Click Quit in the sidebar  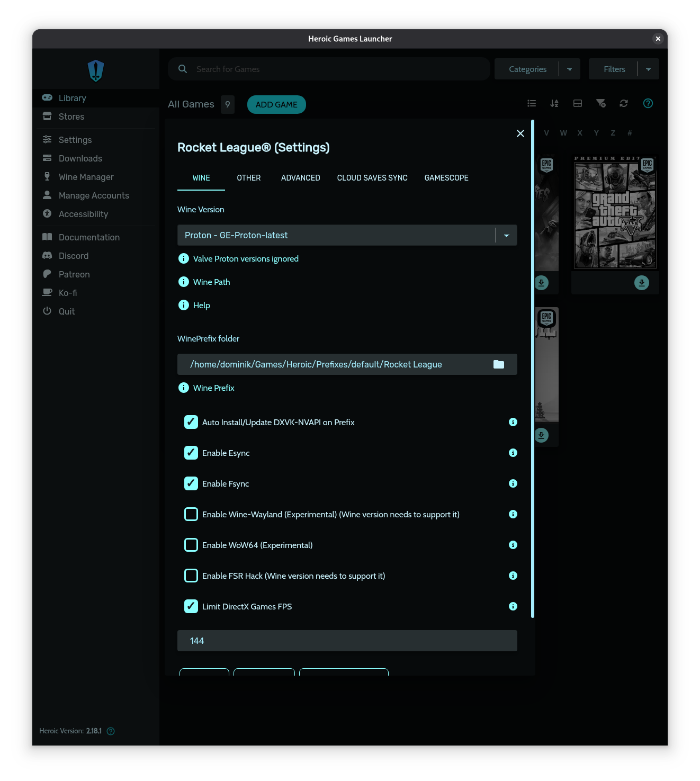coord(96,311)
